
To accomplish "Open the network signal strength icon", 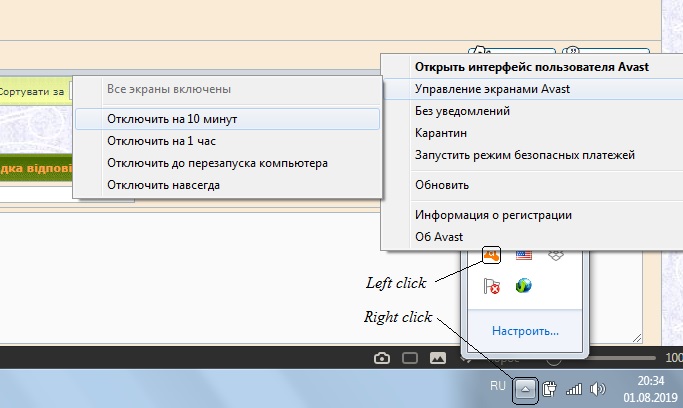I will pos(574,388).
